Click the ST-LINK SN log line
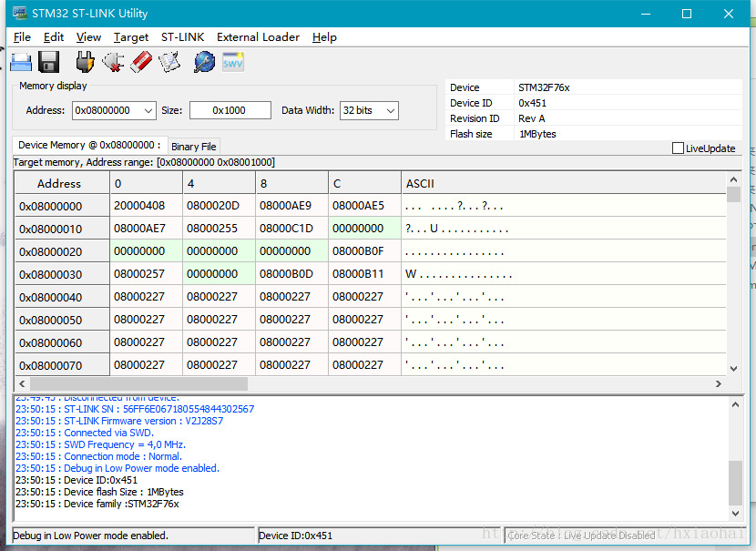The height and width of the screenshot is (551, 756). [x=135, y=409]
